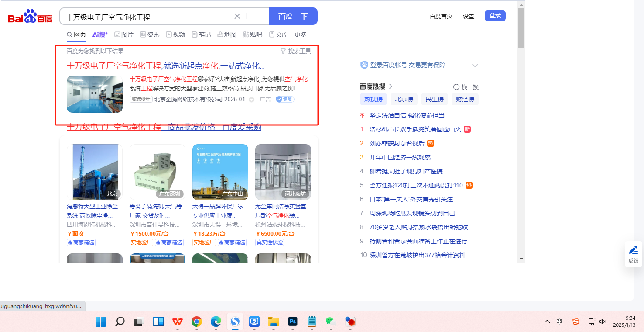The image size is (644, 332).
Task: Click the Baidu logo
Action: pyautogui.click(x=30, y=17)
